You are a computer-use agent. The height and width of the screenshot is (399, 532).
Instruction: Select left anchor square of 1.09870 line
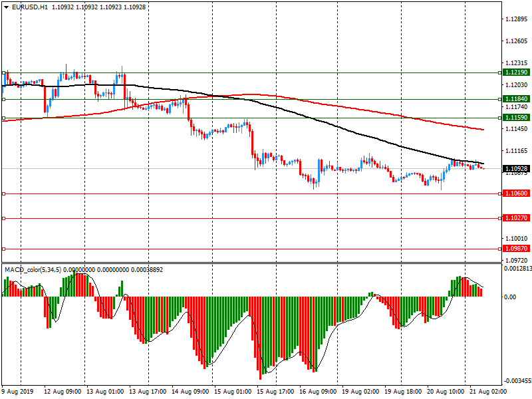point(4,249)
